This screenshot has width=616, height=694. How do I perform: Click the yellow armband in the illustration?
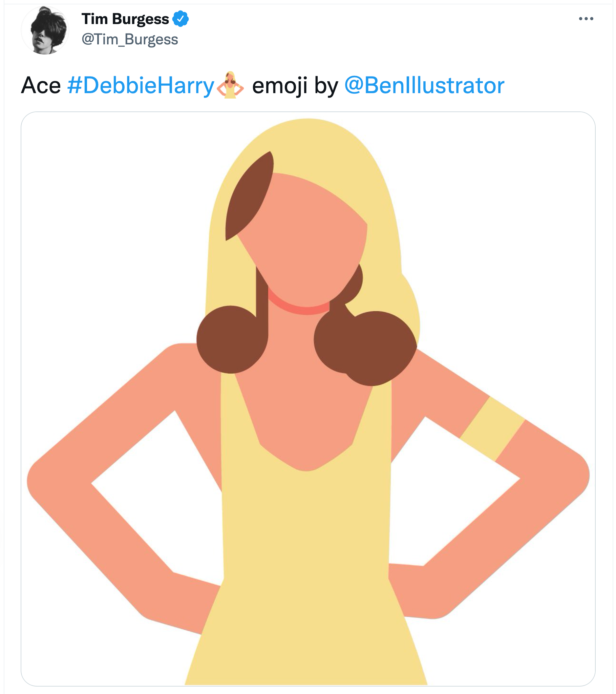[x=492, y=429]
